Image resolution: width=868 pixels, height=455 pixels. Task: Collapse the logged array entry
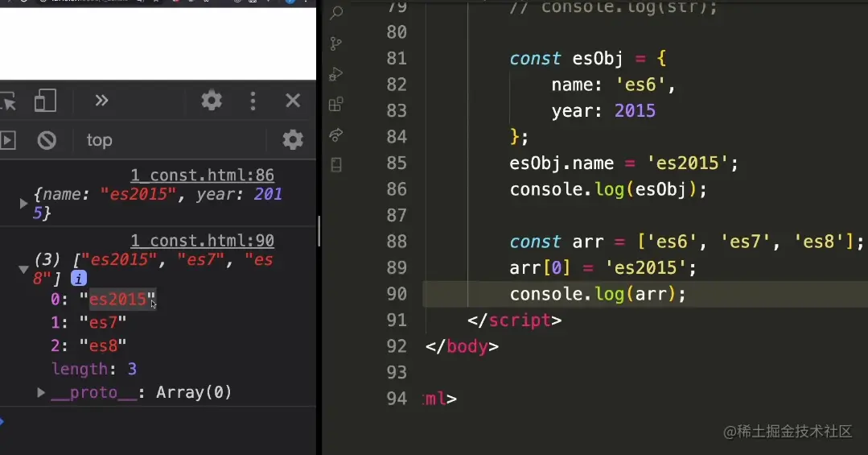(x=23, y=269)
